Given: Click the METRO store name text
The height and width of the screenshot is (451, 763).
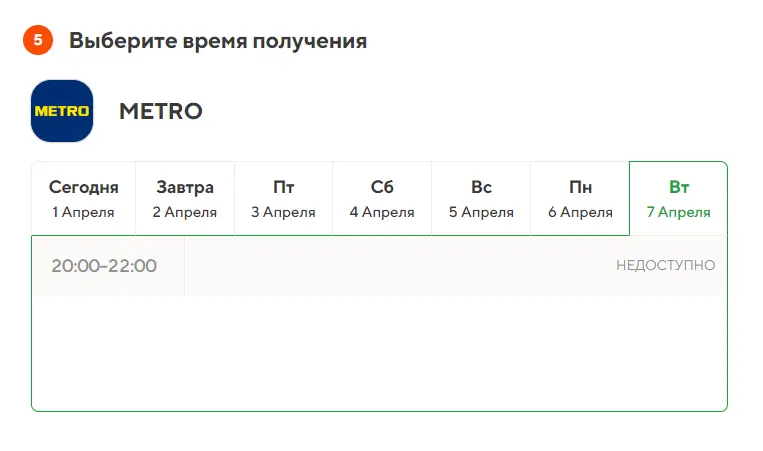Looking at the screenshot, I should click(161, 111).
